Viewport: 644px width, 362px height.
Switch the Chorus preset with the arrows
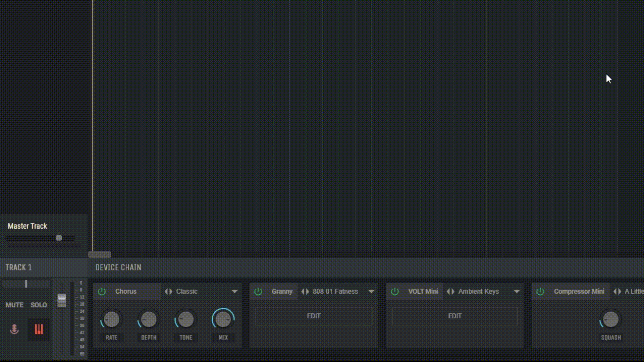168,292
